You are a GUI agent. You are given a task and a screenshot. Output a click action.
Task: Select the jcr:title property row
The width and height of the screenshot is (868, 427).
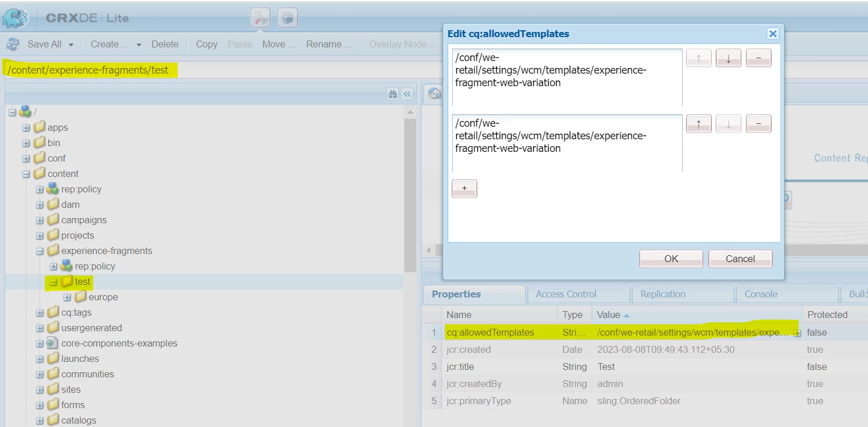(x=644, y=366)
